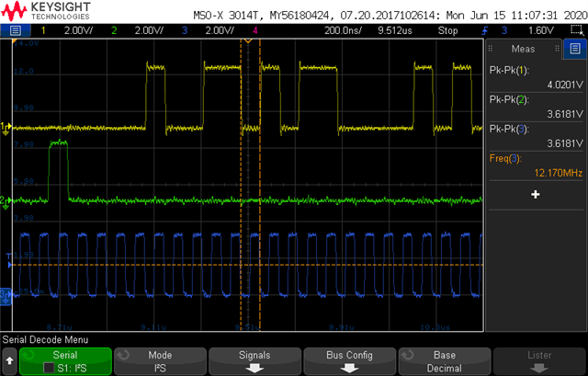Screen dimensions: 588x376
Task: Click channel 2 scale 2.00V/
Action: tap(149, 30)
